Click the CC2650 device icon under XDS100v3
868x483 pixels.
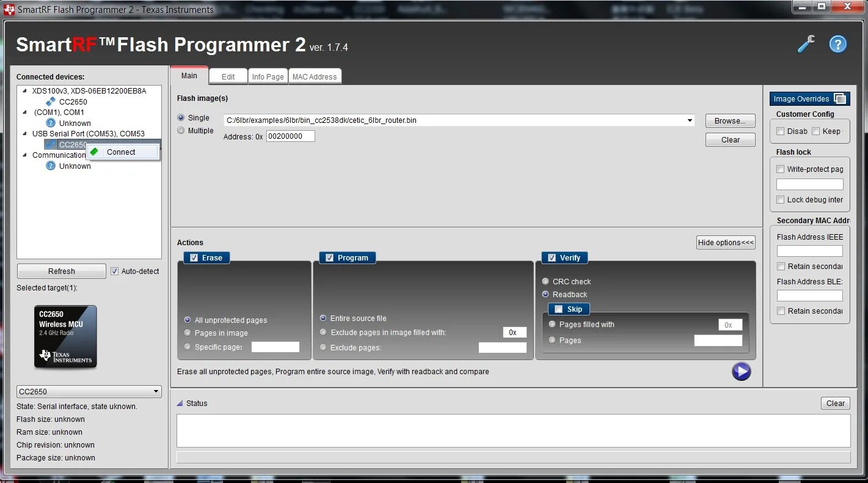coord(51,101)
